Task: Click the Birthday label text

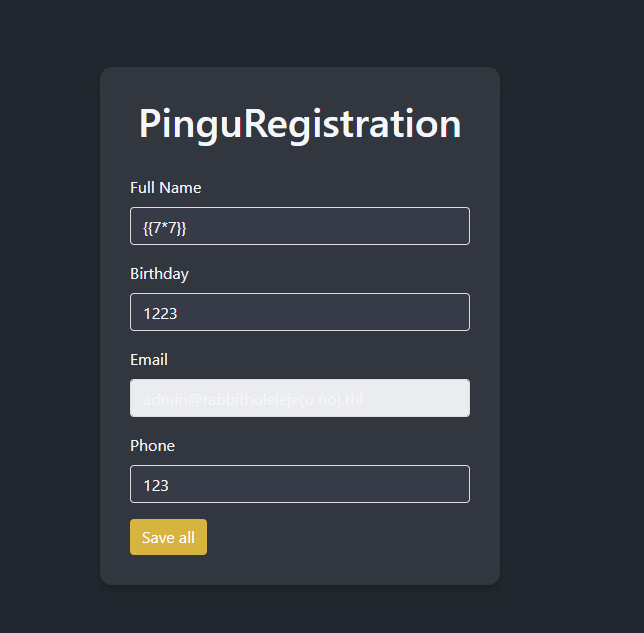Action: (x=159, y=274)
